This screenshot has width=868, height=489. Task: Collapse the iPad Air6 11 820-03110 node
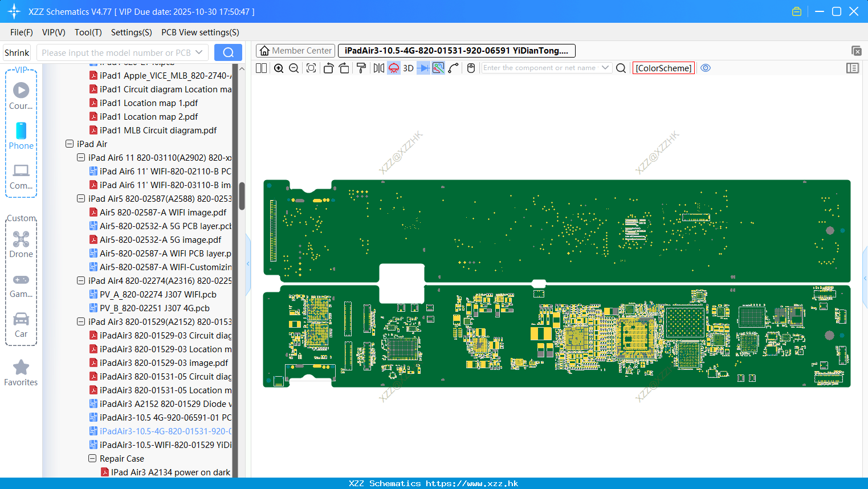point(81,158)
